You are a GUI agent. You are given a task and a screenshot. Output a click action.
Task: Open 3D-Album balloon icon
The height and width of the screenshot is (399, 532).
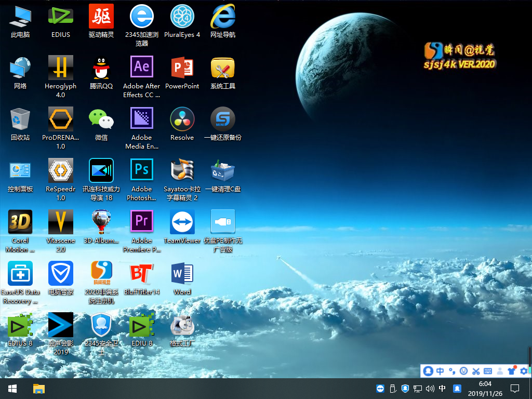tap(101, 222)
